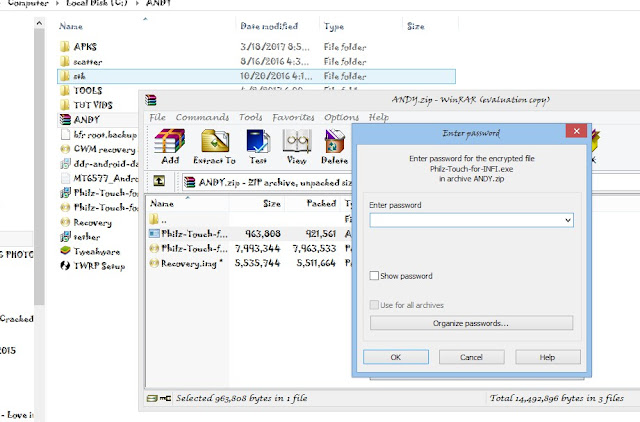Click the View toolbar icon in WinRAR
Screen dimensions: 640x422
(297, 146)
